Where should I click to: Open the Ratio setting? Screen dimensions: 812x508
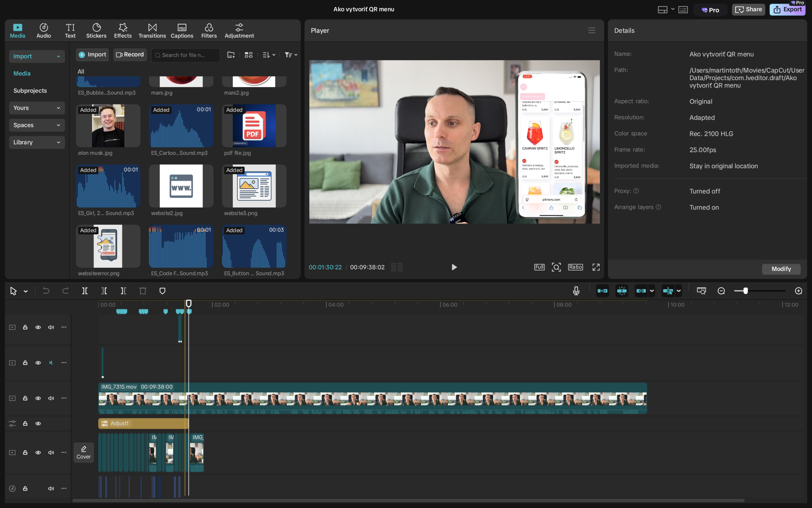pyautogui.click(x=575, y=267)
